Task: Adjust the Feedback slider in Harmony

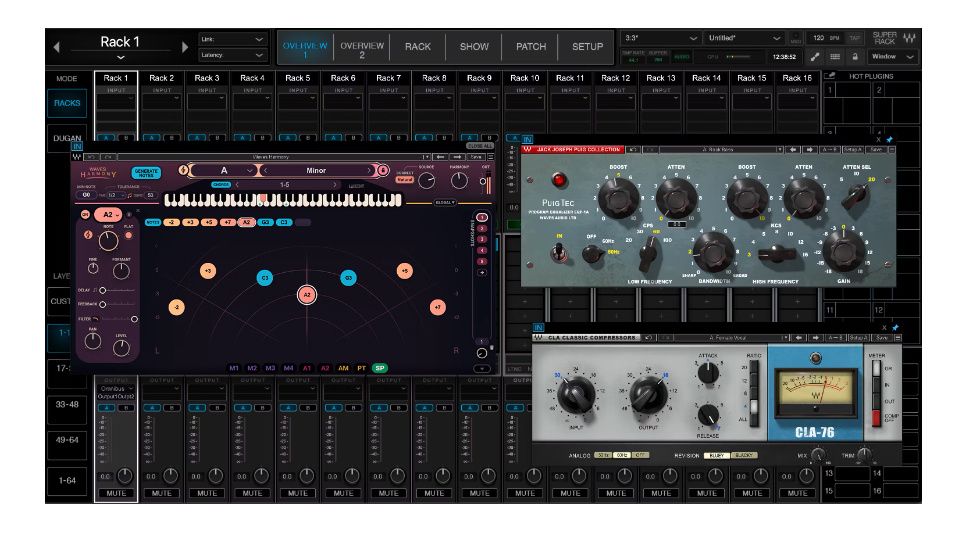Action: (x=117, y=304)
